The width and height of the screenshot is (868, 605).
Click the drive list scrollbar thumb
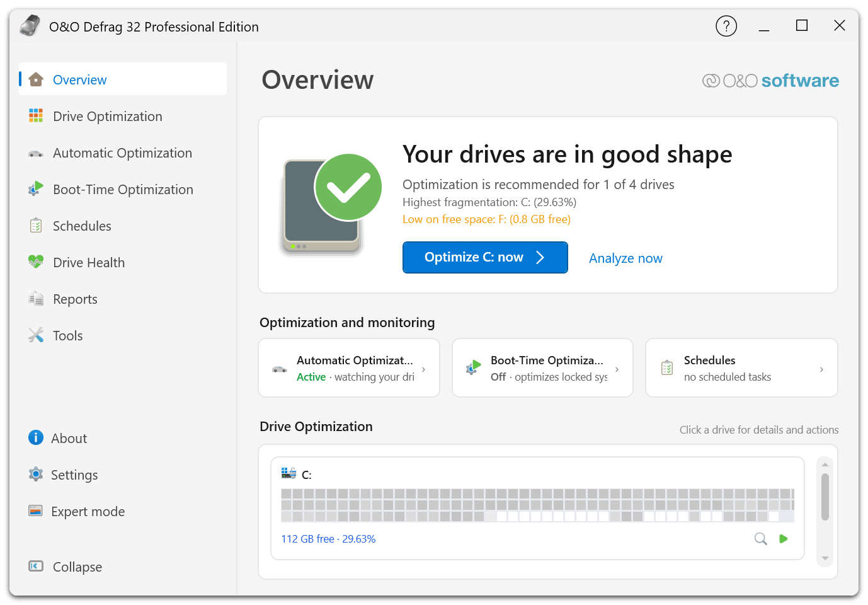(825, 497)
